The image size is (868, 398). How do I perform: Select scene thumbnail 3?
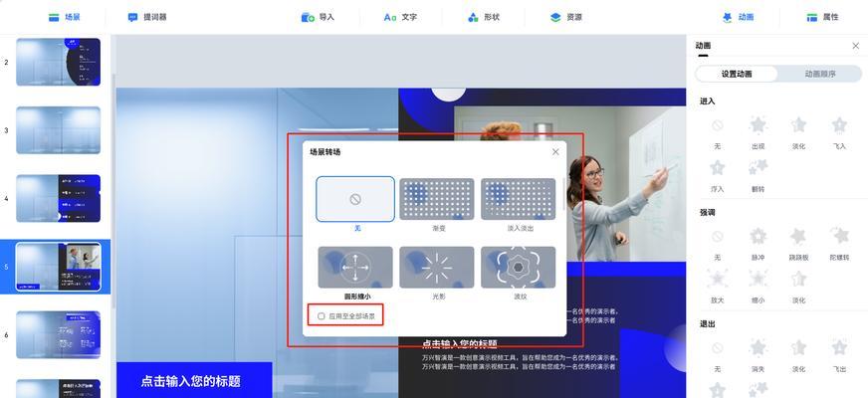[x=58, y=130]
